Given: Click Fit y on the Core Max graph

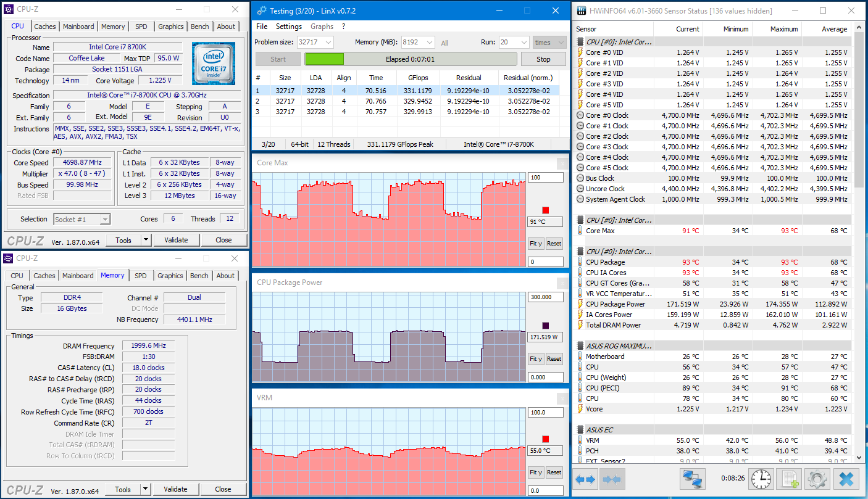Looking at the screenshot, I should pyautogui.click(x=535, y=244).
